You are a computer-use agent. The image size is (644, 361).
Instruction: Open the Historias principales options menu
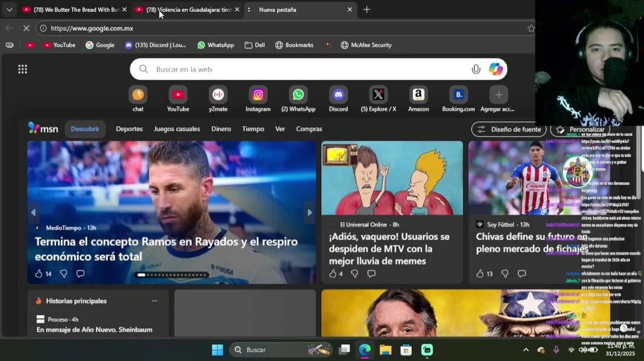pos(154,301)
